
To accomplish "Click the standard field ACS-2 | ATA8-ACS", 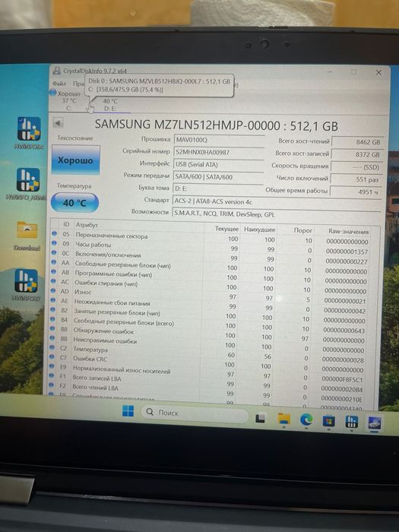I will [276, 201].
